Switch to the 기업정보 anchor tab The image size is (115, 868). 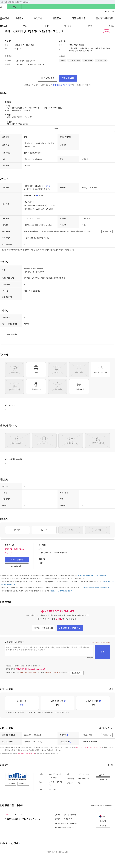(110, 26)
